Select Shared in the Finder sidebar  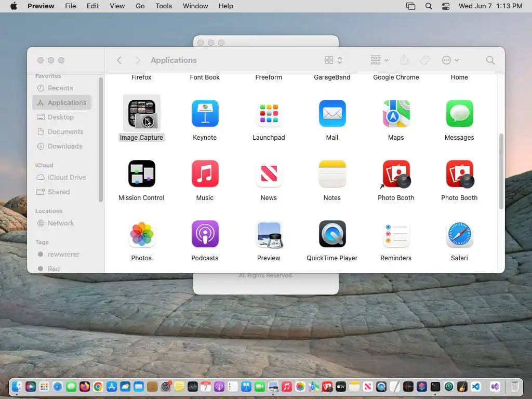[x=62, y=192]
